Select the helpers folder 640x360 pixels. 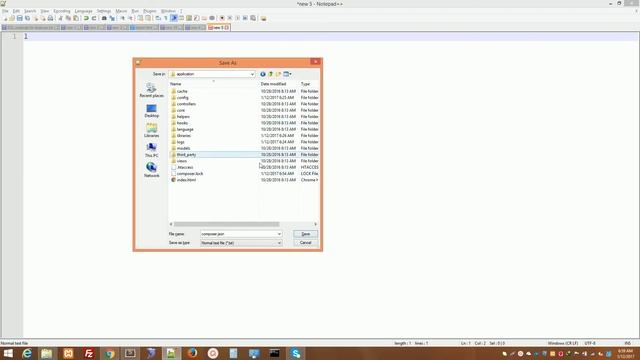click(x=183, y=117)
